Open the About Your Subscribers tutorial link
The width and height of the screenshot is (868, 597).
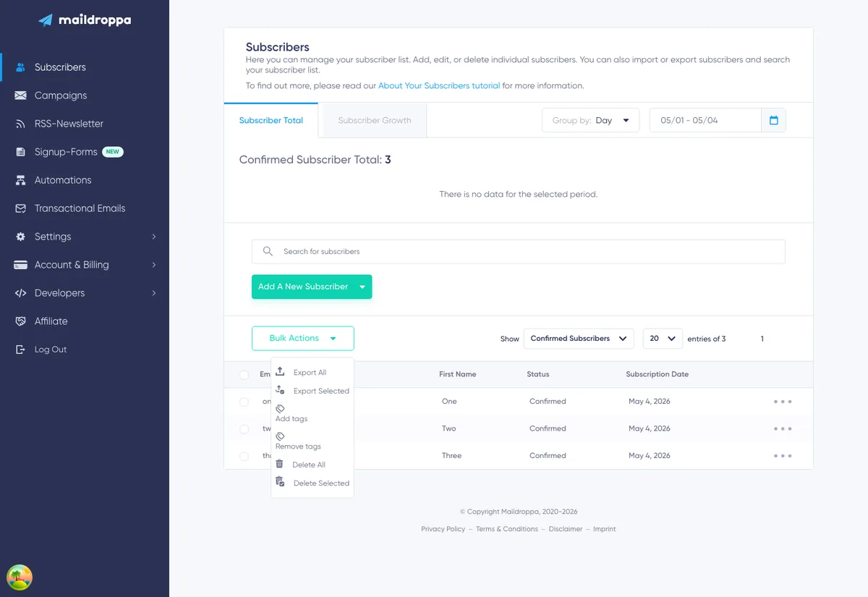(x=439, y=85)
